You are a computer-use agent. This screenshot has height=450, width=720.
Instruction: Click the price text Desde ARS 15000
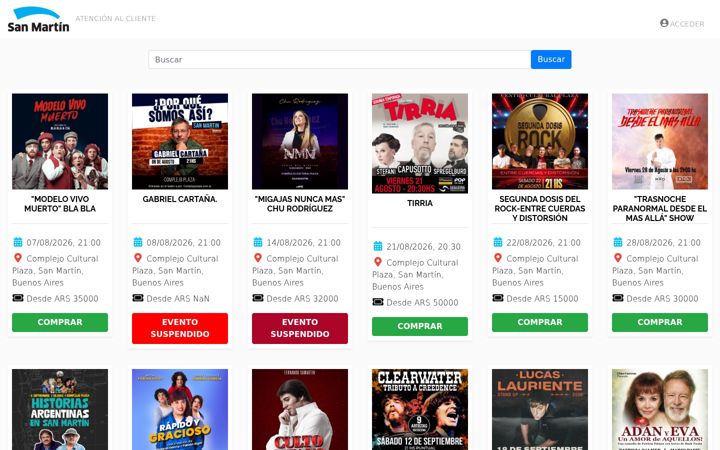coord(542,298)
